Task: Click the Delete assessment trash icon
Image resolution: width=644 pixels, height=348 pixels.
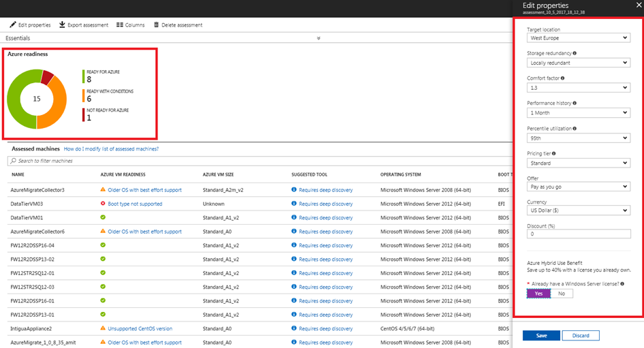Action: (156, 25)
